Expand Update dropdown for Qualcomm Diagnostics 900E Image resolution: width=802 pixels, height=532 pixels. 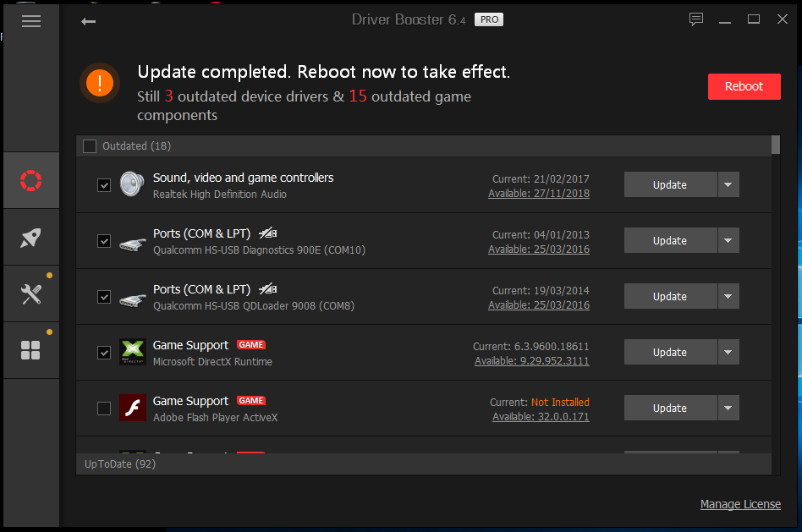tap(728, 240)
